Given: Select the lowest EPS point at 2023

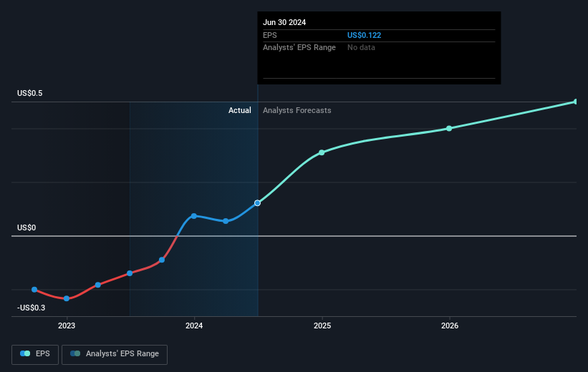Looking at the screenshot, I should [67, 298].
